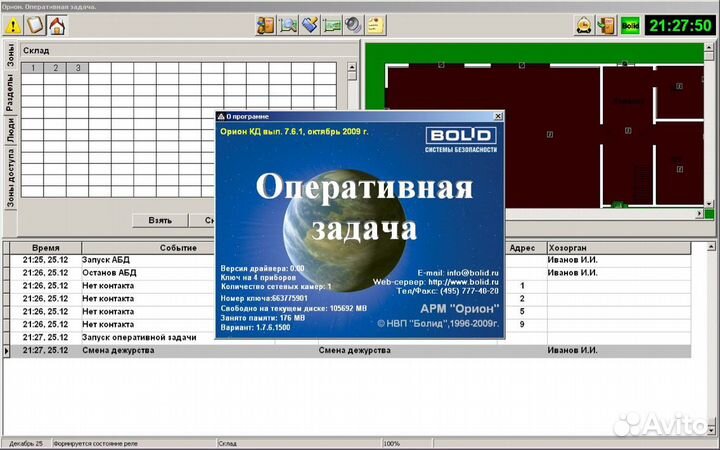
Task: Click the round sensor on plan top wall
Action: pos(624,63)
